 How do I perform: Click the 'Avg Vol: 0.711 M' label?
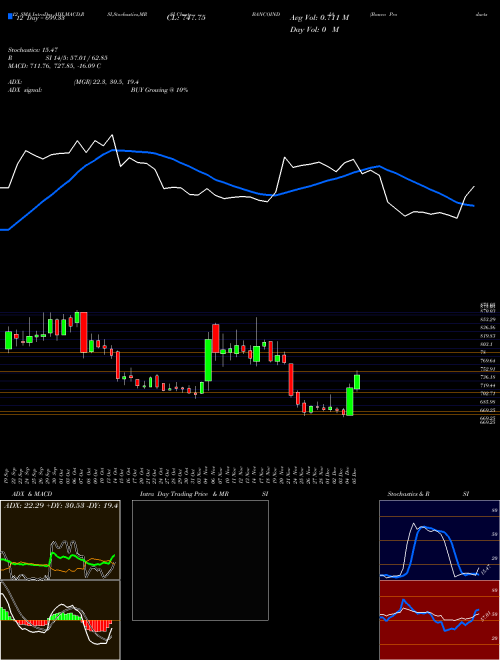click(x=319, y=18)
